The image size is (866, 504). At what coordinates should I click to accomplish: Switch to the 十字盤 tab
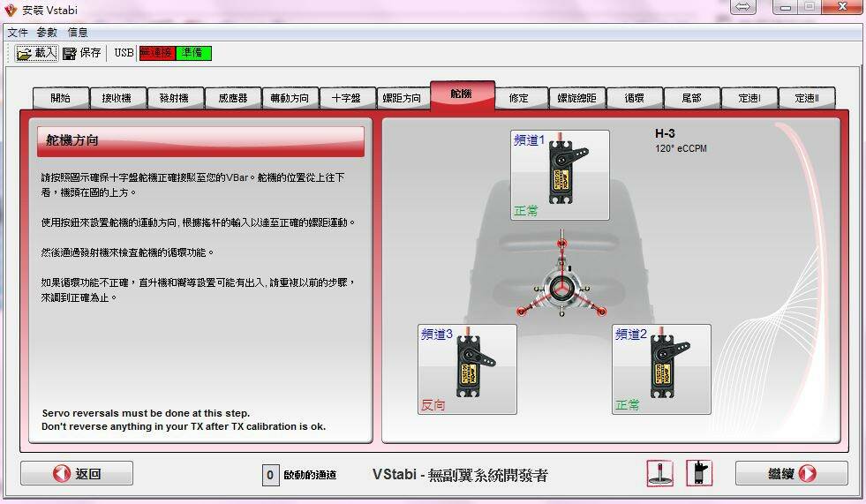tap(347, 98)
